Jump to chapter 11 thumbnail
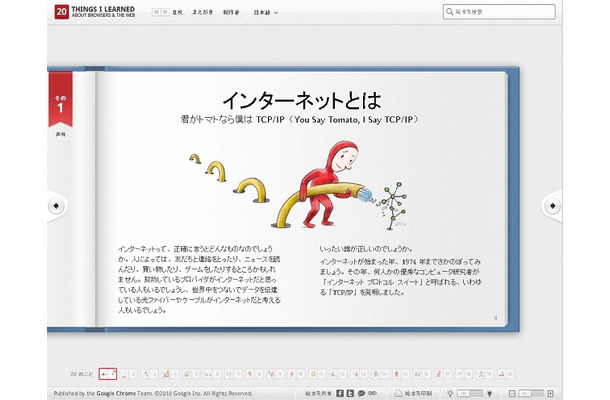The image size is (610, 400). [317, 374]
